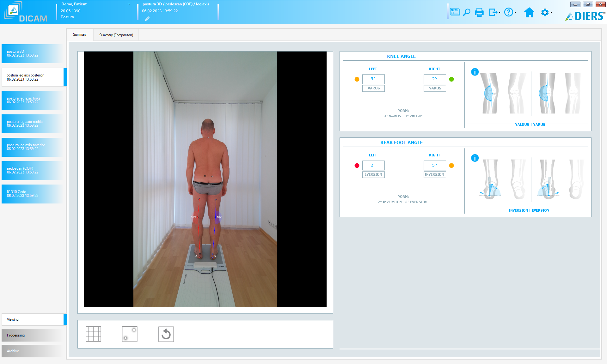This screenshot has width=607, height=364.
Task: Click the help question mark icon
Action: [x=508, y=12]
